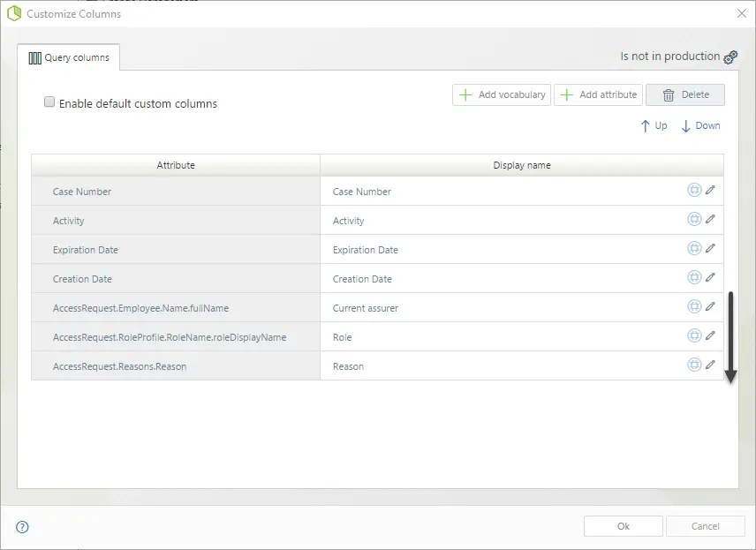756x550 pixels.
Task: Open the help question mark icon
Action: pos(22,527)
